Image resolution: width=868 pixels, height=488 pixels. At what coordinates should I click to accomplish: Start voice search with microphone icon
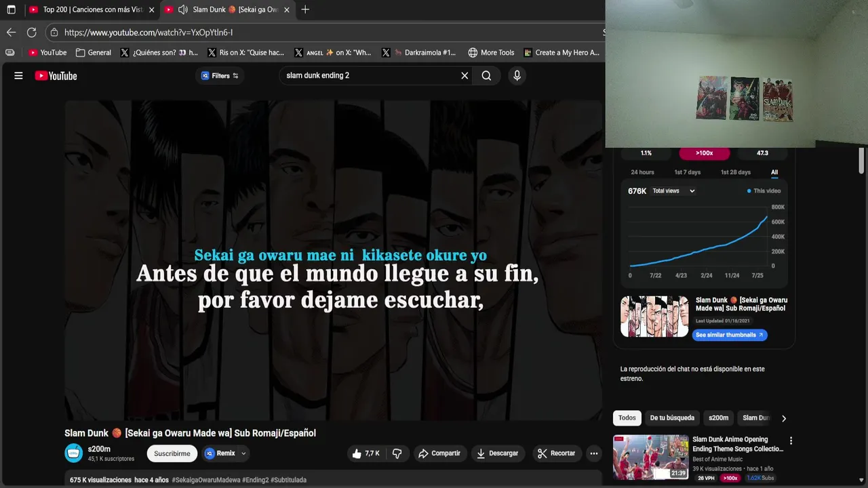pyautogui.click(x=517, y=76)
